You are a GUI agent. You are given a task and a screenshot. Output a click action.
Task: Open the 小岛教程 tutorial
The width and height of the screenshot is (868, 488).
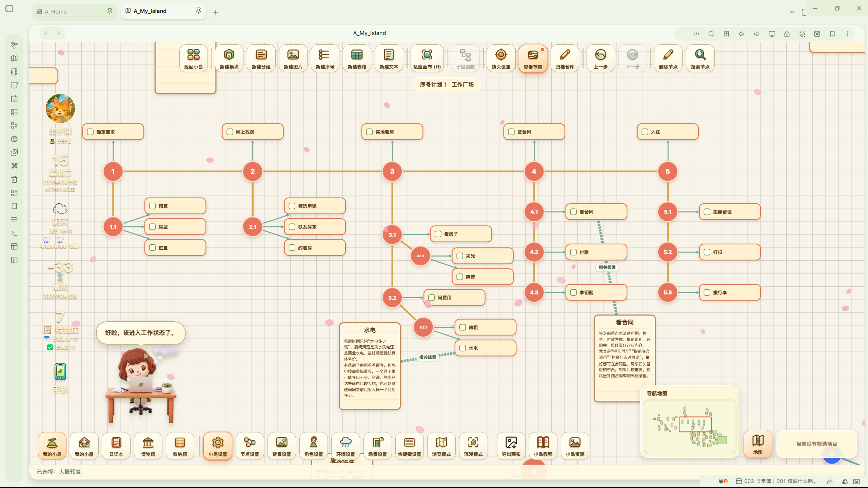(x=543, y=446)
